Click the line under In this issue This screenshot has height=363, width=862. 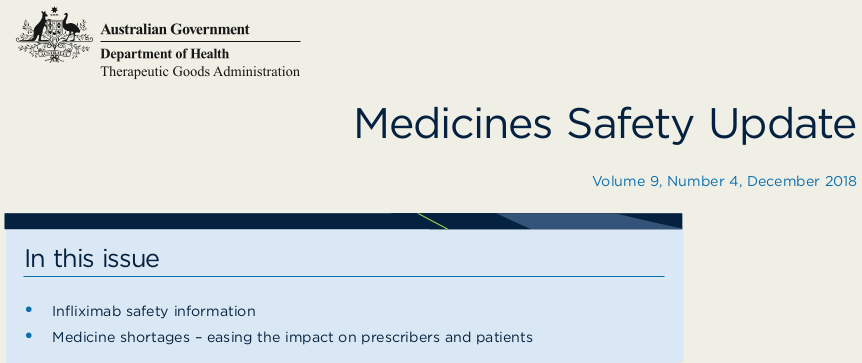point(344,276)
